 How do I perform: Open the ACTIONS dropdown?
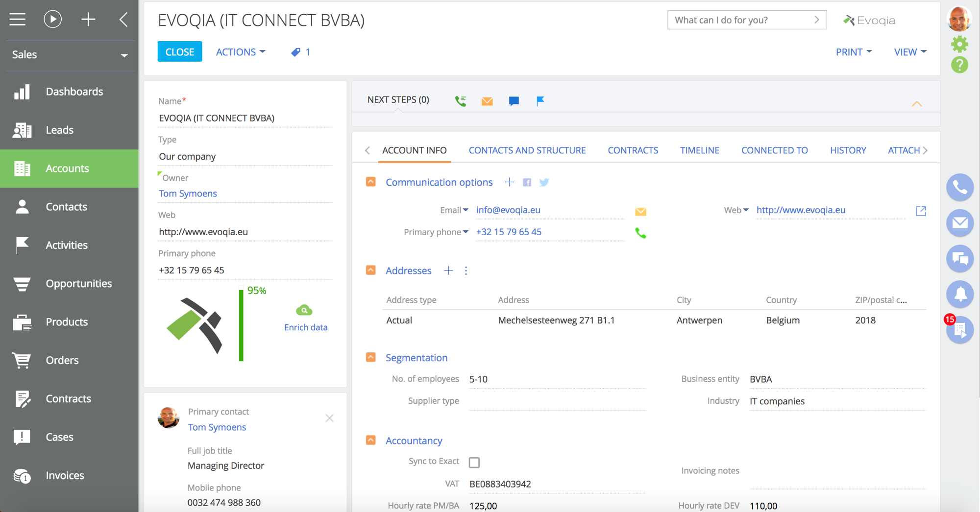point(240,51)
